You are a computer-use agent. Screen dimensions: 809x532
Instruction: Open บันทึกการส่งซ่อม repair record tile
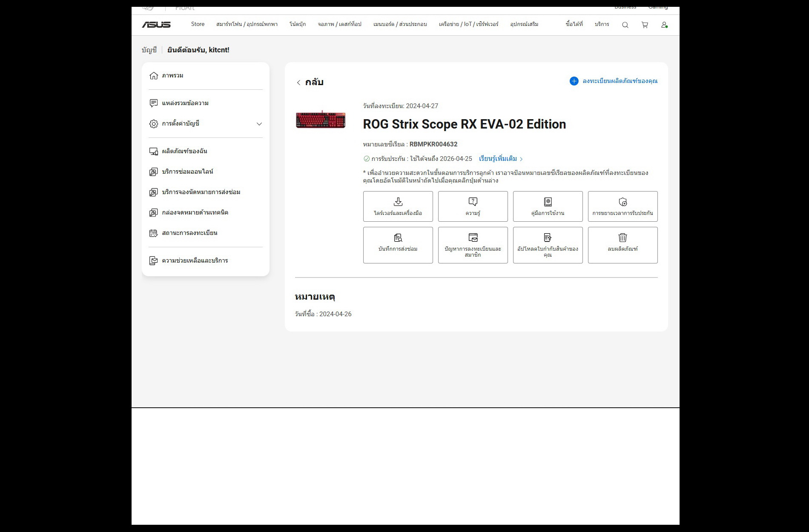[398, 245]
